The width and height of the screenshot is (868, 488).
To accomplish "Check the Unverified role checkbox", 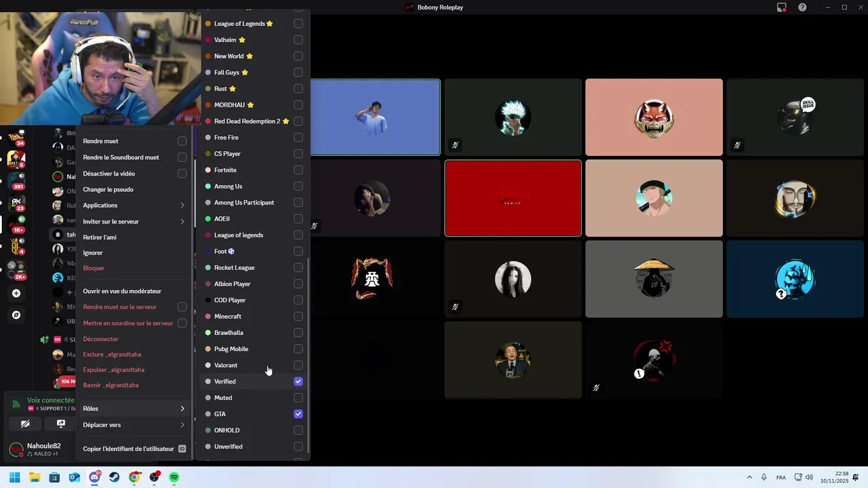I will [x=298, y=447].
